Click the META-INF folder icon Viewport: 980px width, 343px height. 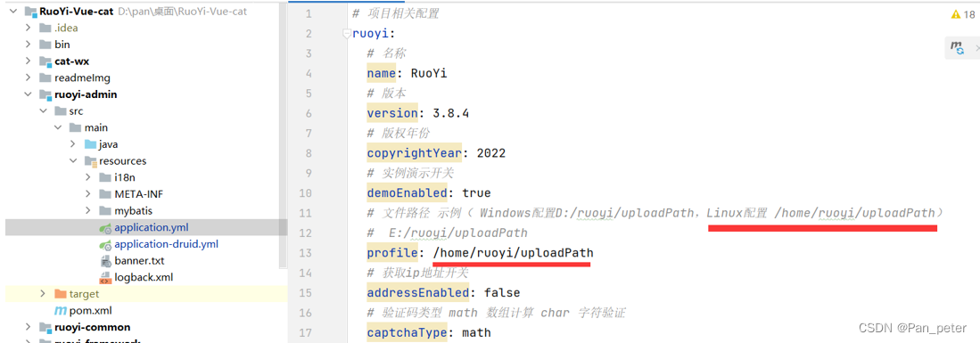tap(105, 193)
